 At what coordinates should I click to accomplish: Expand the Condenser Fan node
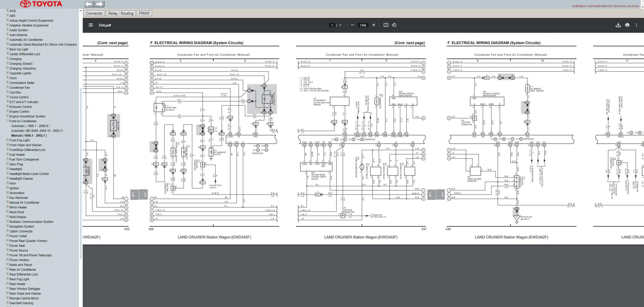pyautogui.click(x=7, y=87)
